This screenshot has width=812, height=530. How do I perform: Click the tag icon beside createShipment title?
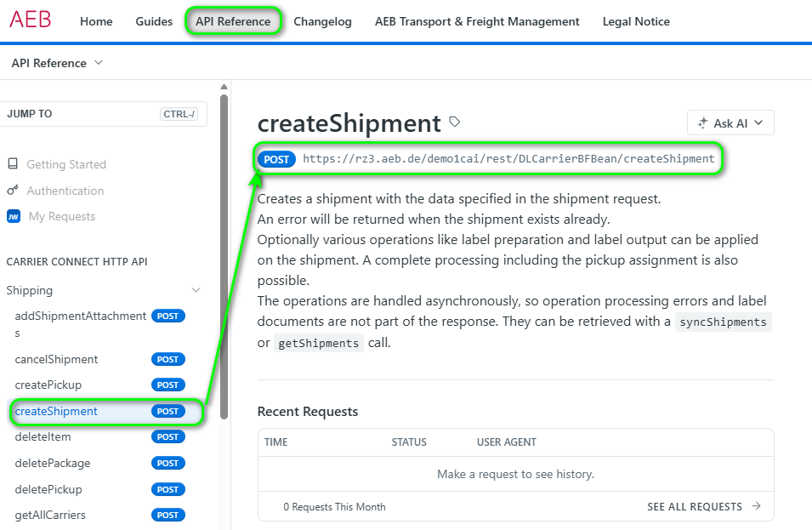(x=454, y=122)
